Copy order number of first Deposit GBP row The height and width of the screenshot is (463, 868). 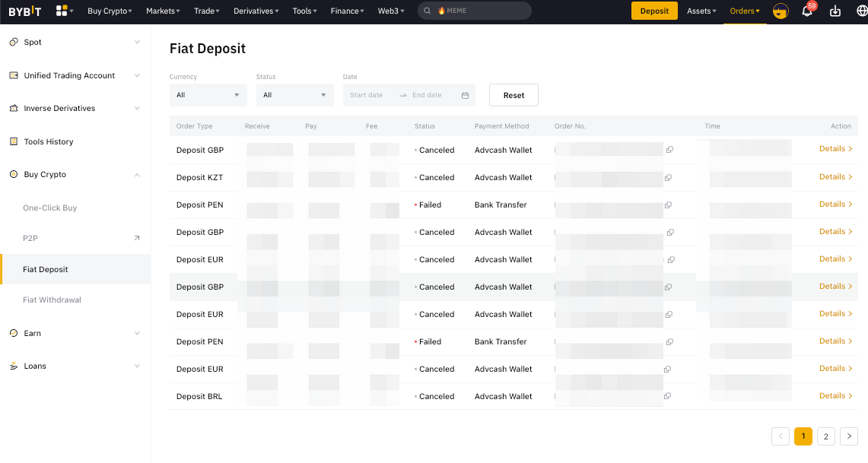click(x=669, y=151)
